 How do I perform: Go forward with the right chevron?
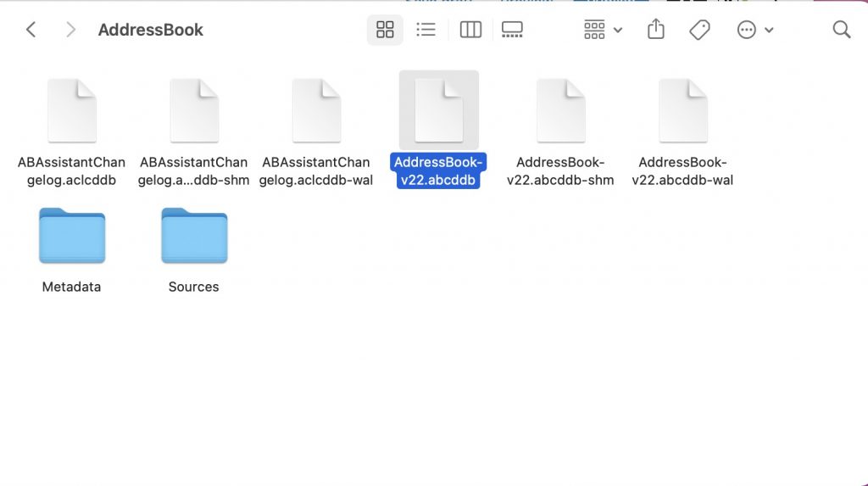click(70, 30)
